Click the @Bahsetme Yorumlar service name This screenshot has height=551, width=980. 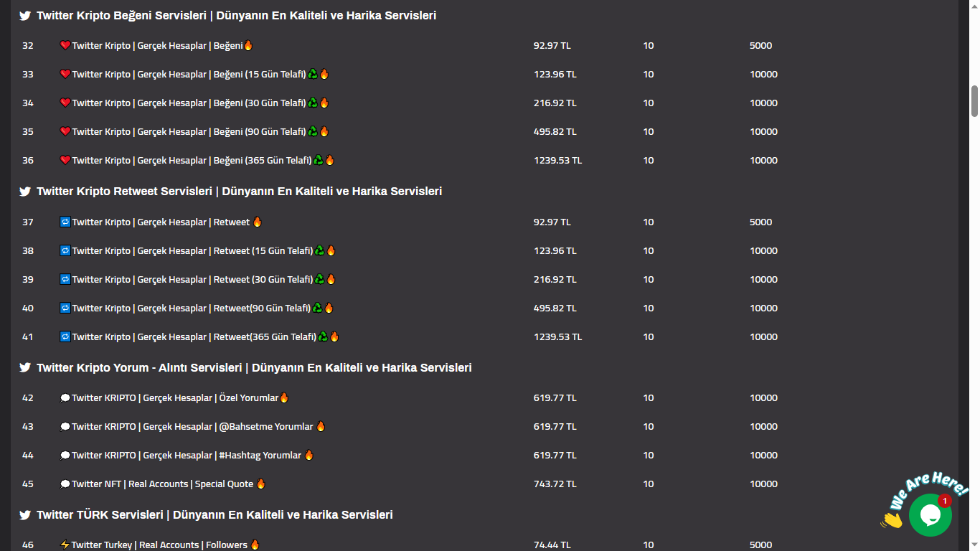(192, 426)
